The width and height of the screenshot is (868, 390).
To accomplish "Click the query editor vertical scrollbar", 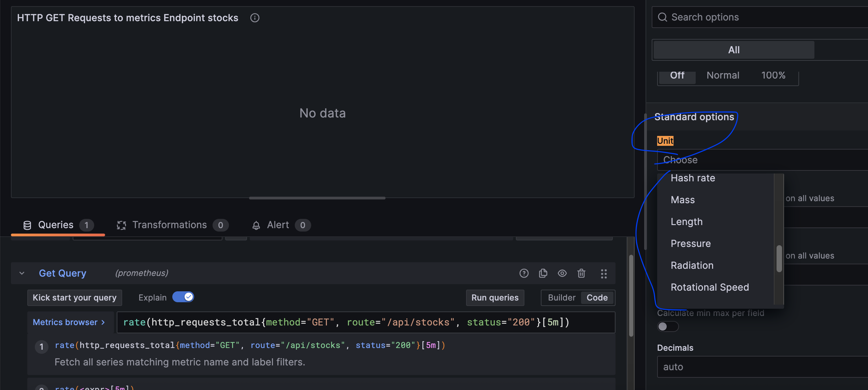I will (x=631, y=295).
